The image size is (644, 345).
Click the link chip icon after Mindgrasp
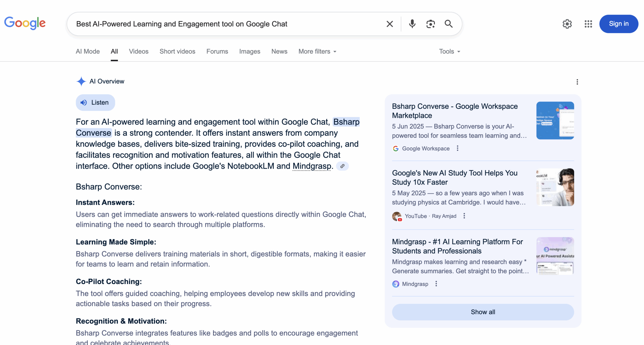tap(342, 166)
